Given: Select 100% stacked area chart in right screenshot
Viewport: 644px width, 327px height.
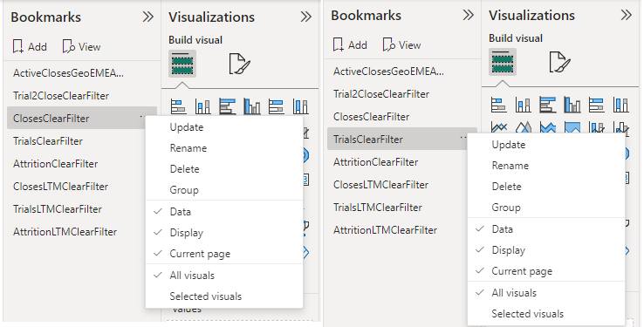Looking at the screenshot, I should pyautogui.click(x=572, y=127).
